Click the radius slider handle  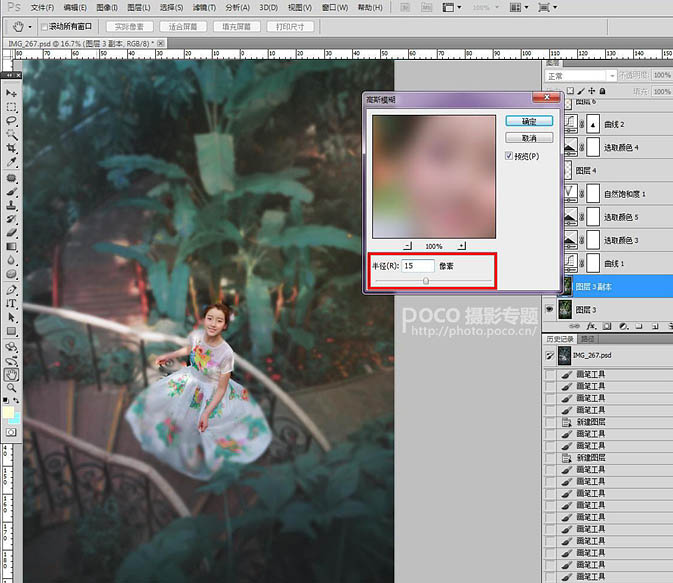pyautogui.click(x=426, y=281)
